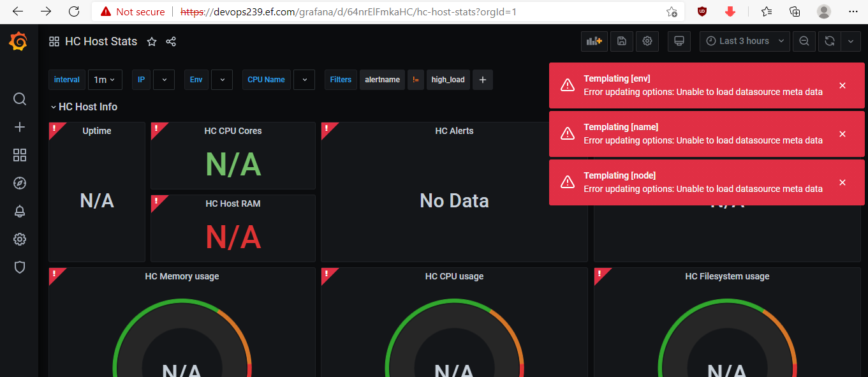Viewport: 868px width, 377px height.
Task: Open the interval 1m dropdown
Action: [x=105, y=80]
